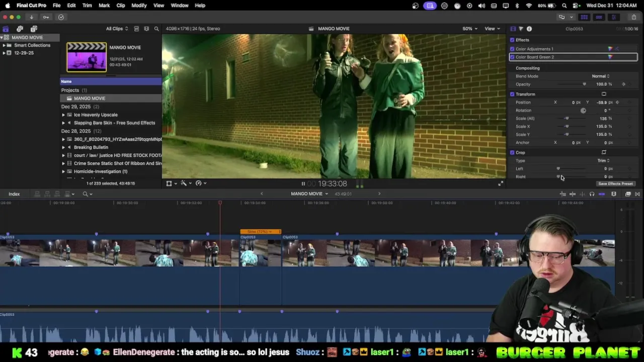The width and height of the screenshot is (644, 362).
Task: Show the Info inspector icon
Action: (529, 29)
